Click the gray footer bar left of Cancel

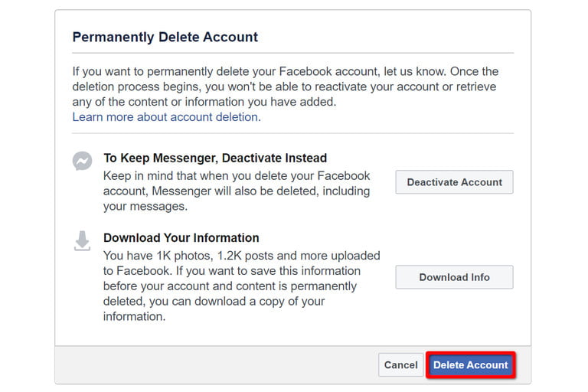coord(214,365)
